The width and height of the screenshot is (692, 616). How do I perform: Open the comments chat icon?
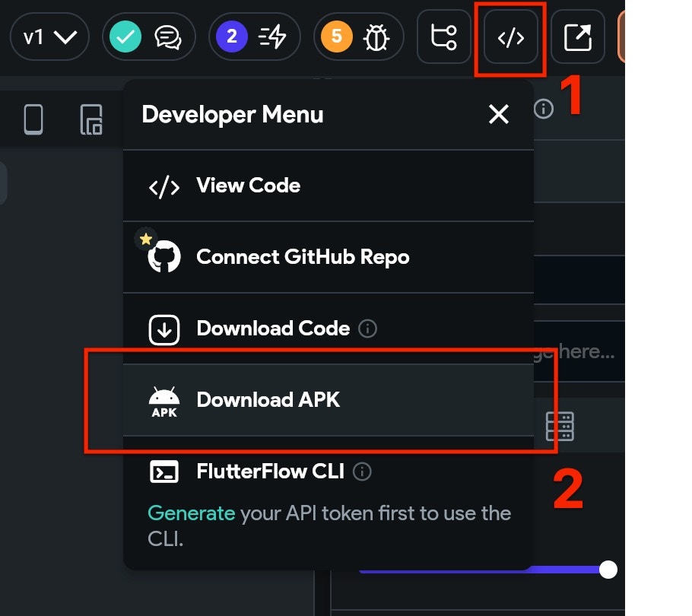[x=168, y=37]
